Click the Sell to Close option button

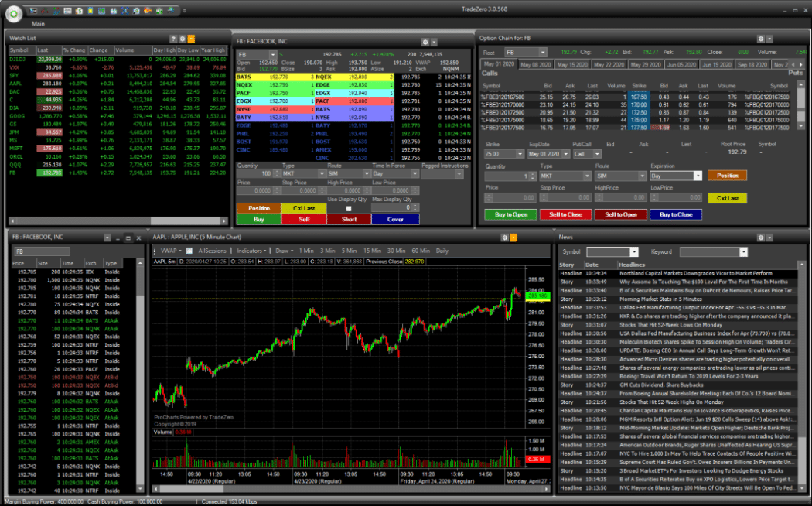click(x=565, y=214)
